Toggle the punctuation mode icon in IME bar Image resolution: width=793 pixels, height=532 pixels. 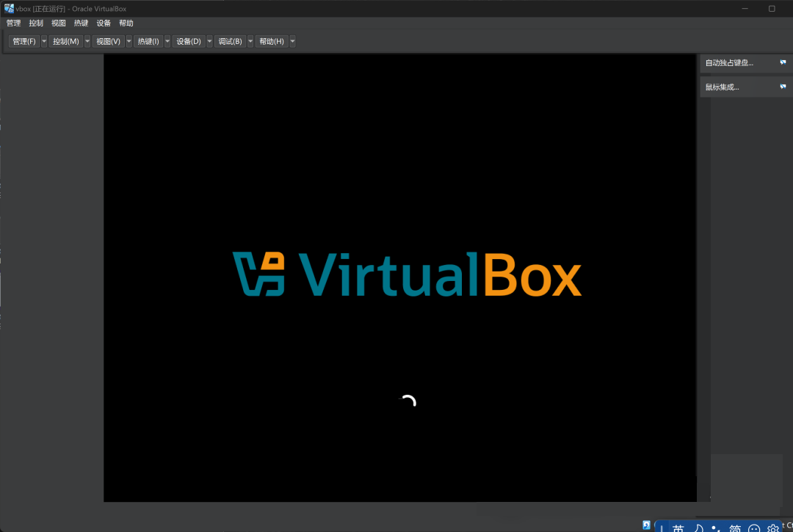[716, 528]
